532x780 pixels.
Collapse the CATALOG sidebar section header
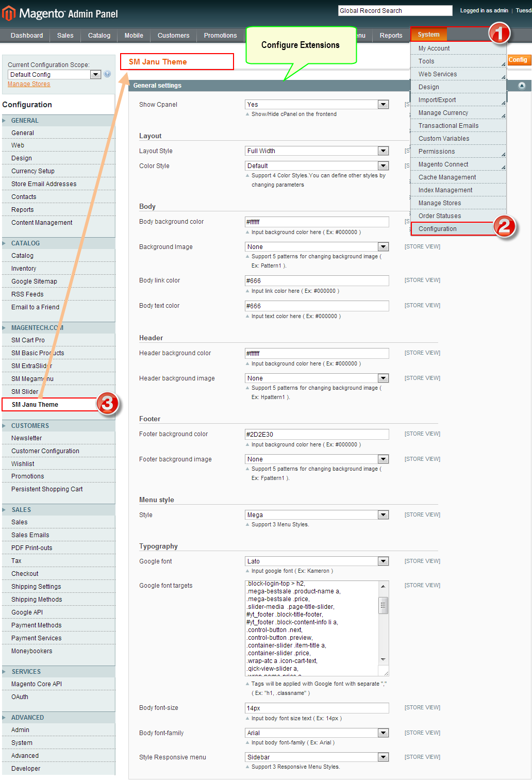58,243
